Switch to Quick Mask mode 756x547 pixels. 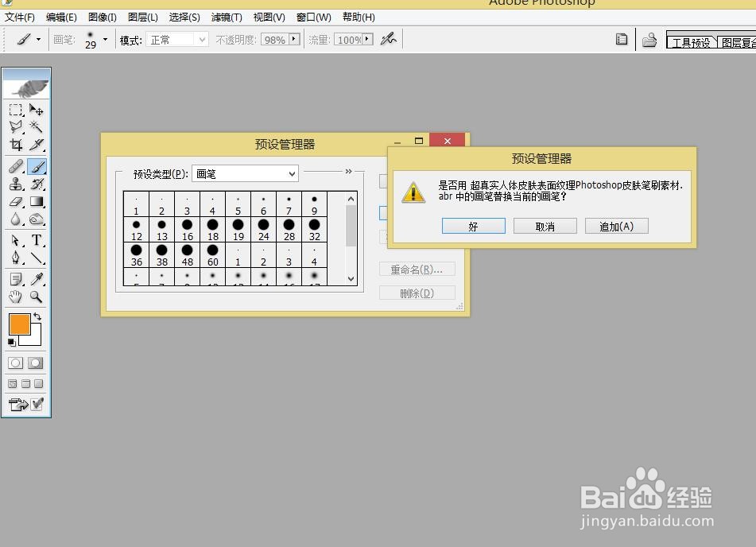coord(35,363)
